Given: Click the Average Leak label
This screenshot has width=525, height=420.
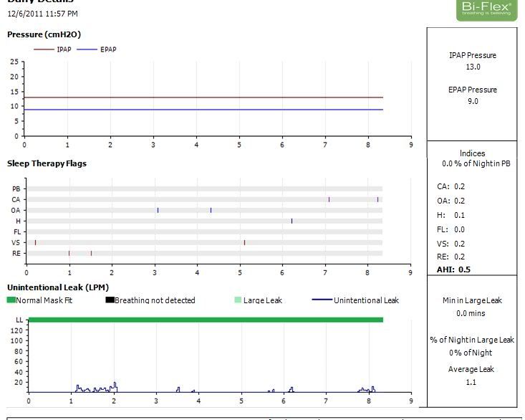Looking at the screenshot, I should (471, 369).
